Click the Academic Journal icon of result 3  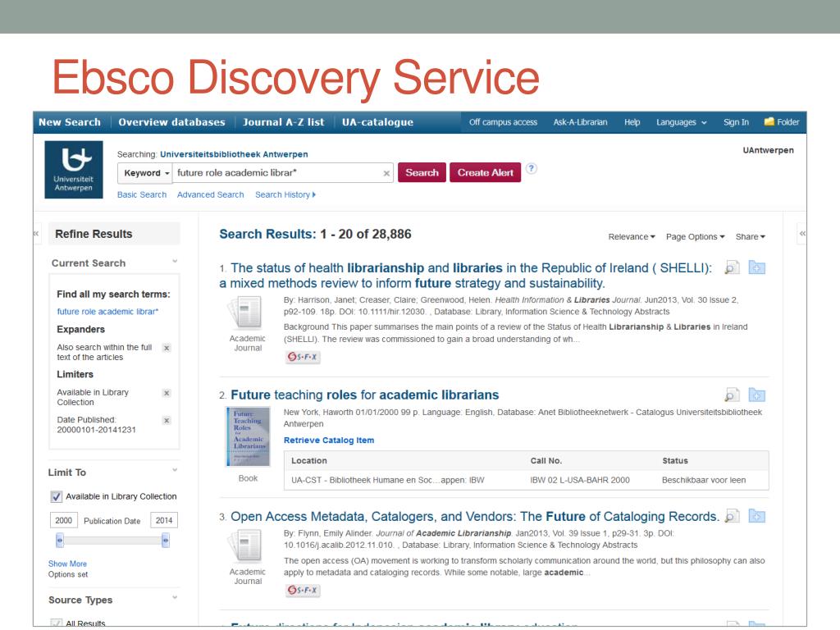(x=246, y=546)
